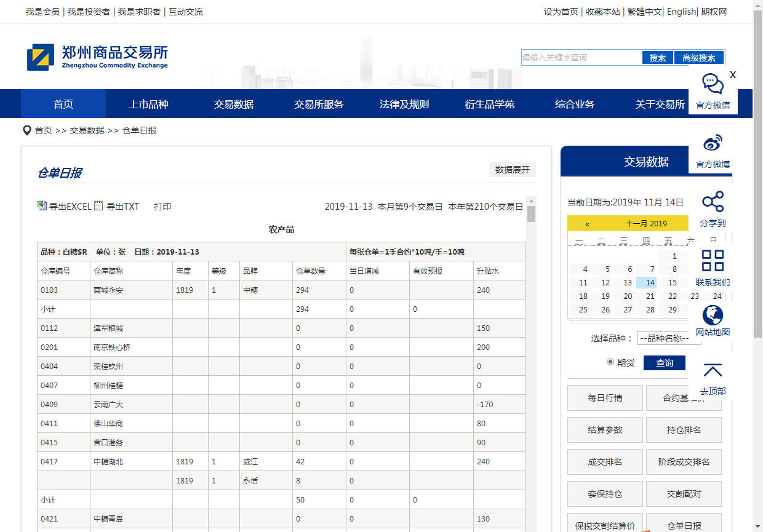Click 我是投资者 top link
Viewport: 763px width, 532px height.
coord(89,12)
